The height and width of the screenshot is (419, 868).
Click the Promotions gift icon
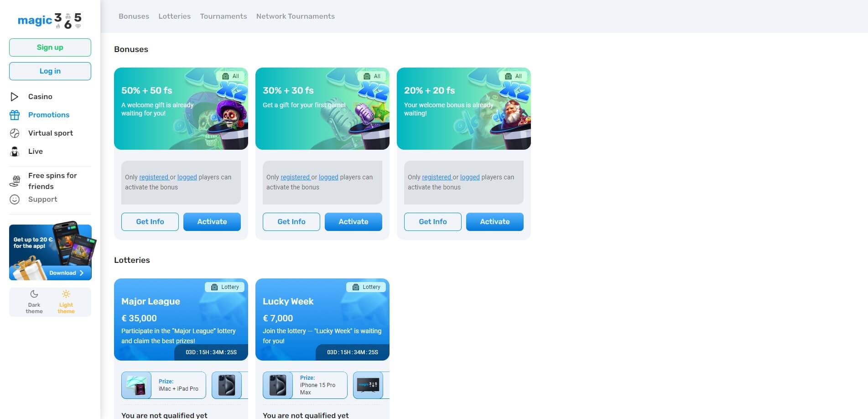pos(15,115)
